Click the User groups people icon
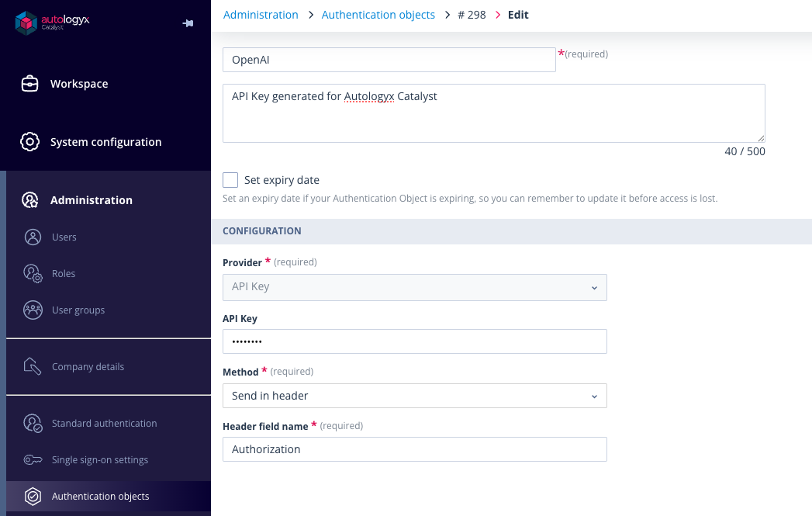 point(33,310)
